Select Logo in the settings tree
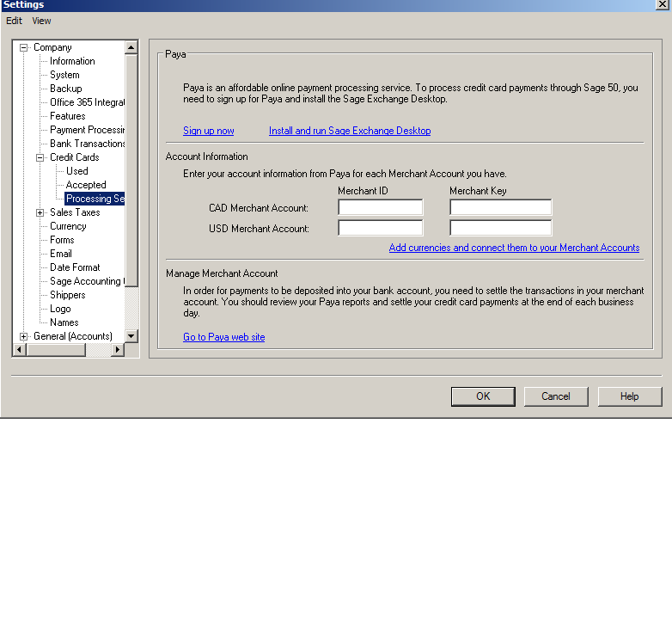This screenshot has width=672, height=626. [x=60, y=309]
